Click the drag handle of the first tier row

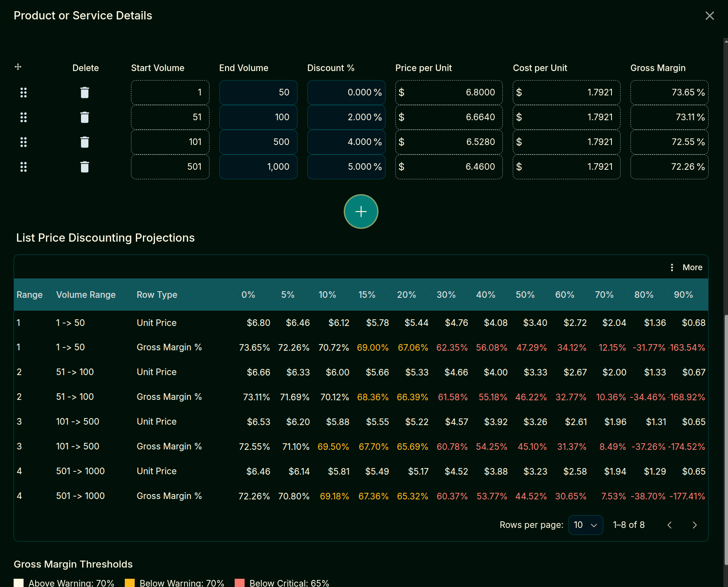[24, 93]
